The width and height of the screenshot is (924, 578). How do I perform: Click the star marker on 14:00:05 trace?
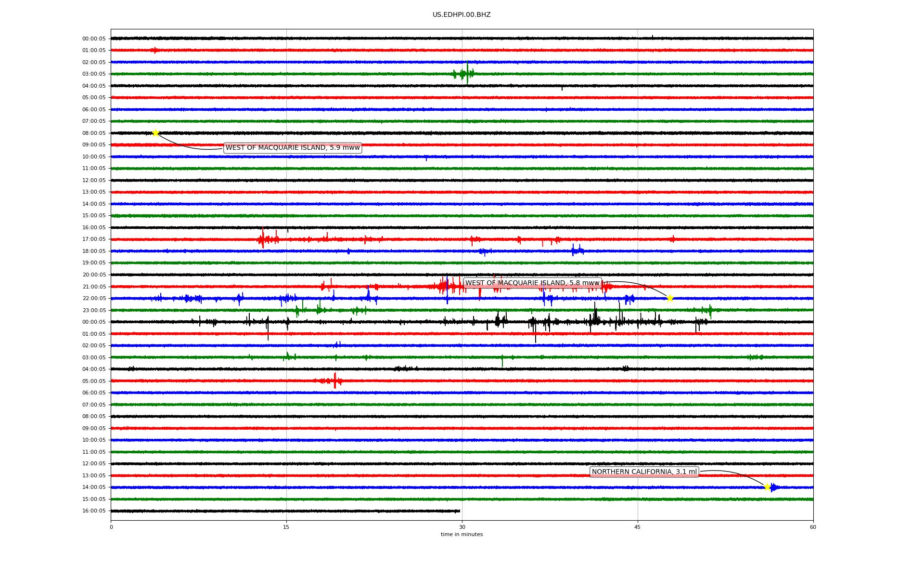click(x=767, y=487)
